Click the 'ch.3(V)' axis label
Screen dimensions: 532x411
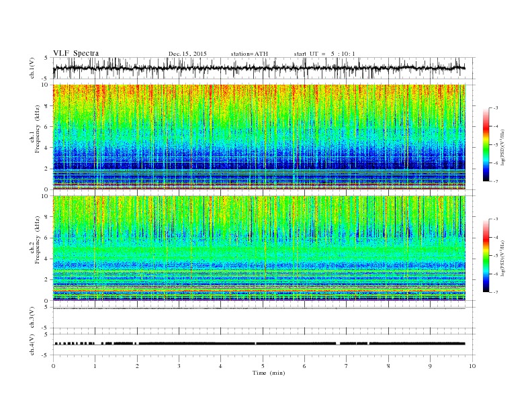pyautogui.click(x=32, y=318)
